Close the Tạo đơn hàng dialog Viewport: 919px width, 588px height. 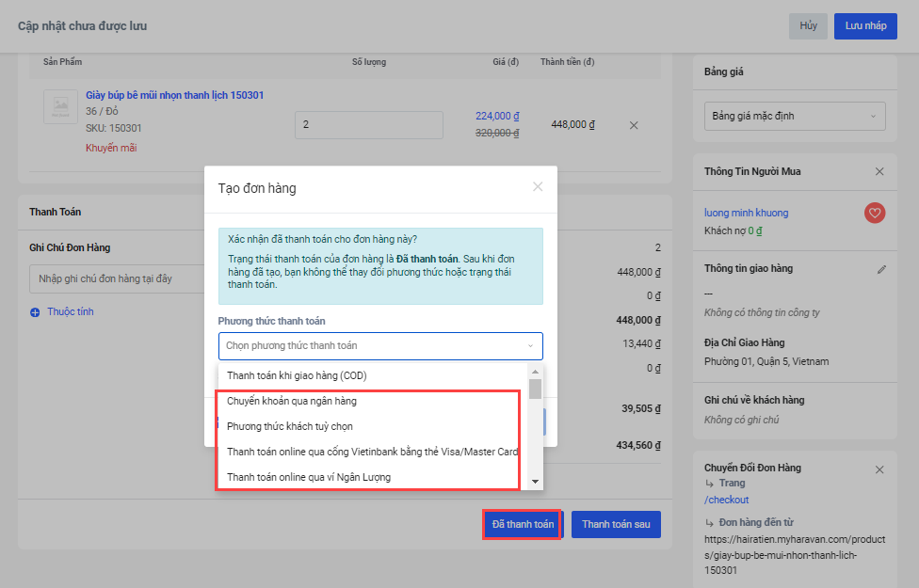click(538, 186)
